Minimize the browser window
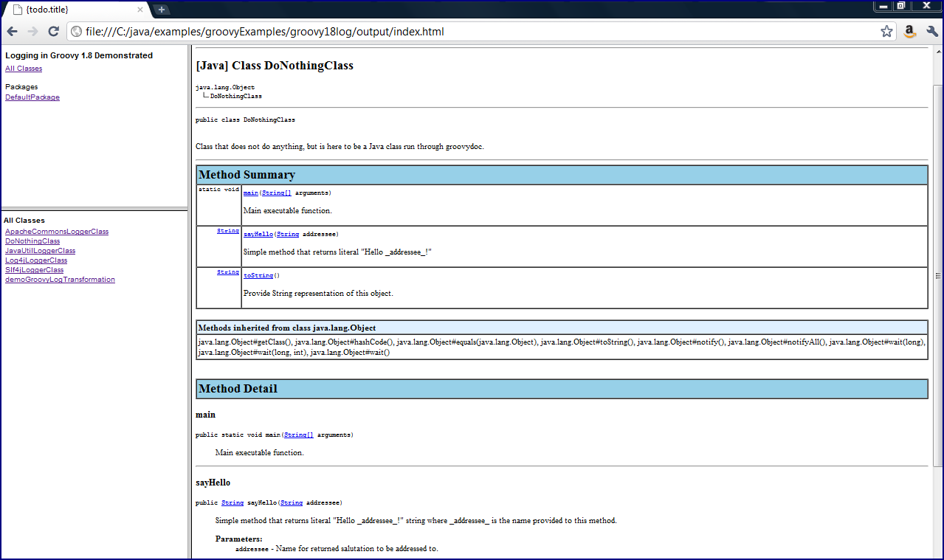The height and width of the screenshot is (560, 944). [883, 5]
